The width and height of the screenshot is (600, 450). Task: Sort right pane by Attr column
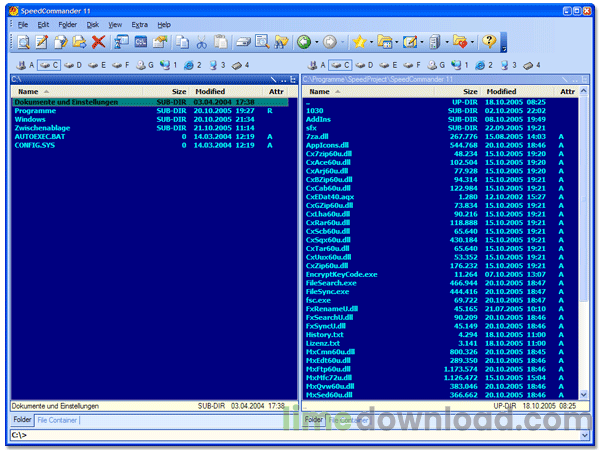(x=567, y=91)
